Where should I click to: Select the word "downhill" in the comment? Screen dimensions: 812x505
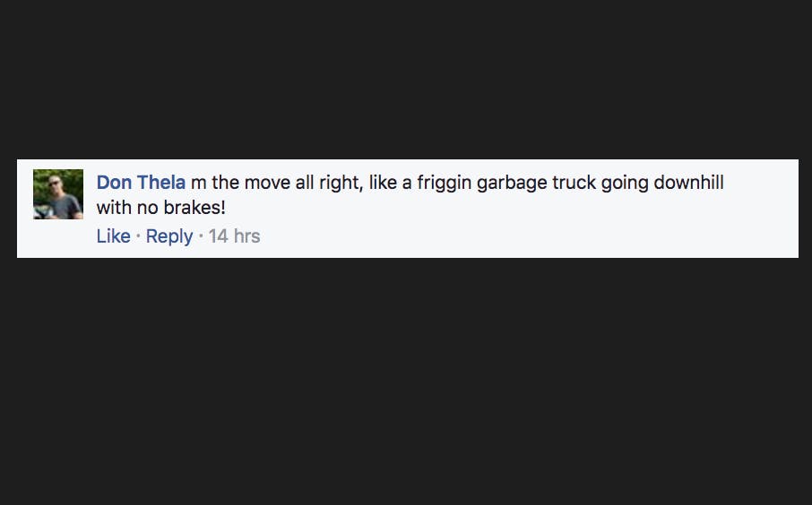tap(688, 183)
